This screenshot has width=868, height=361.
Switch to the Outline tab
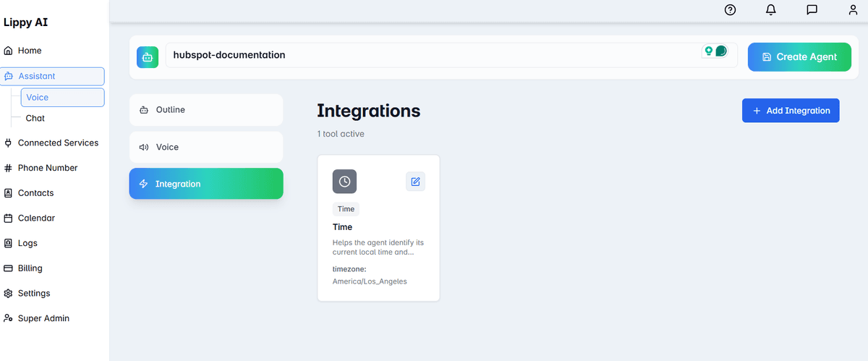[206, 110]
